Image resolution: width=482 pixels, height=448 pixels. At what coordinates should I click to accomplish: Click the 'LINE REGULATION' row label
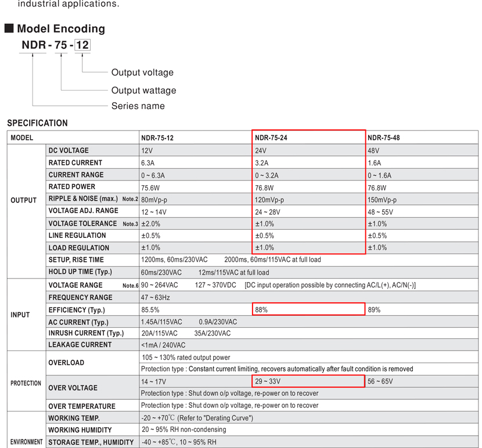click(x=77, y=236)
